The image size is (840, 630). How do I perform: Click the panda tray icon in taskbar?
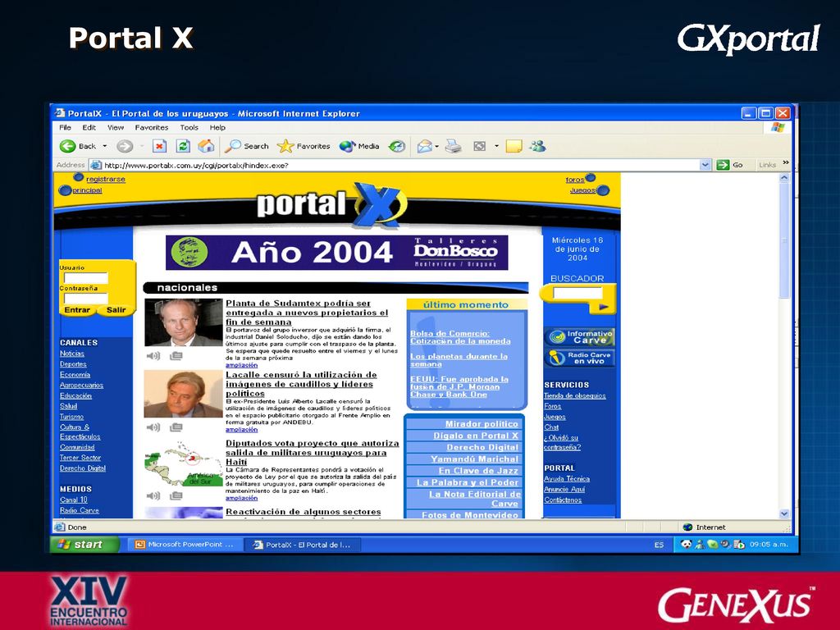pos(687,545)
